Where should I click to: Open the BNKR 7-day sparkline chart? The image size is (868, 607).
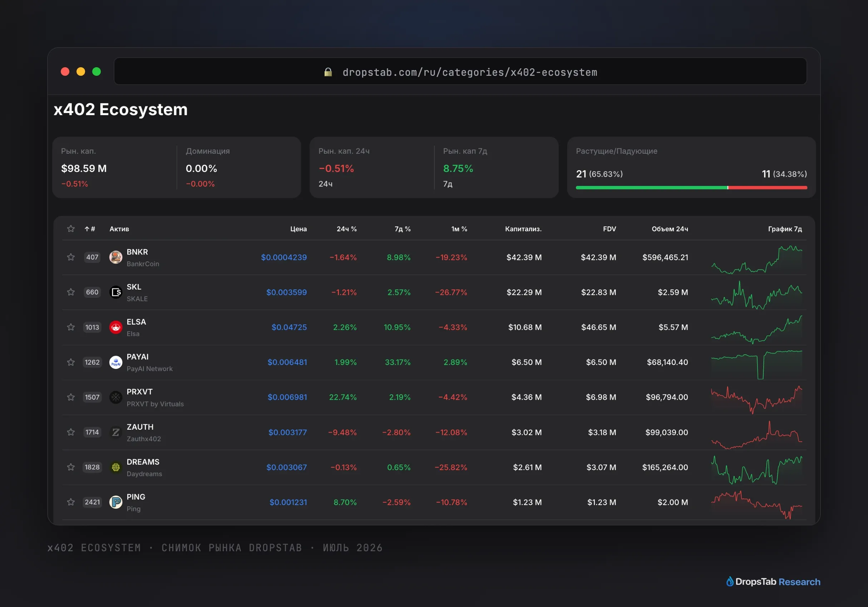point(756,259)
